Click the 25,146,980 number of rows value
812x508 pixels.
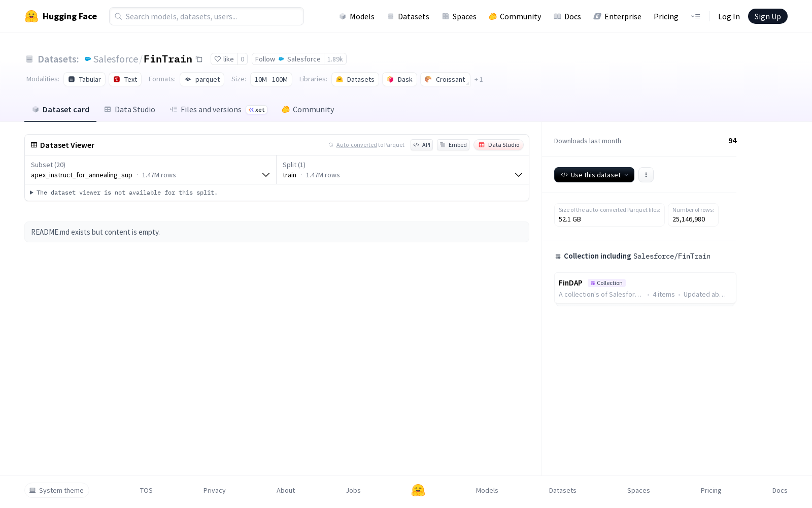point(689,219)
